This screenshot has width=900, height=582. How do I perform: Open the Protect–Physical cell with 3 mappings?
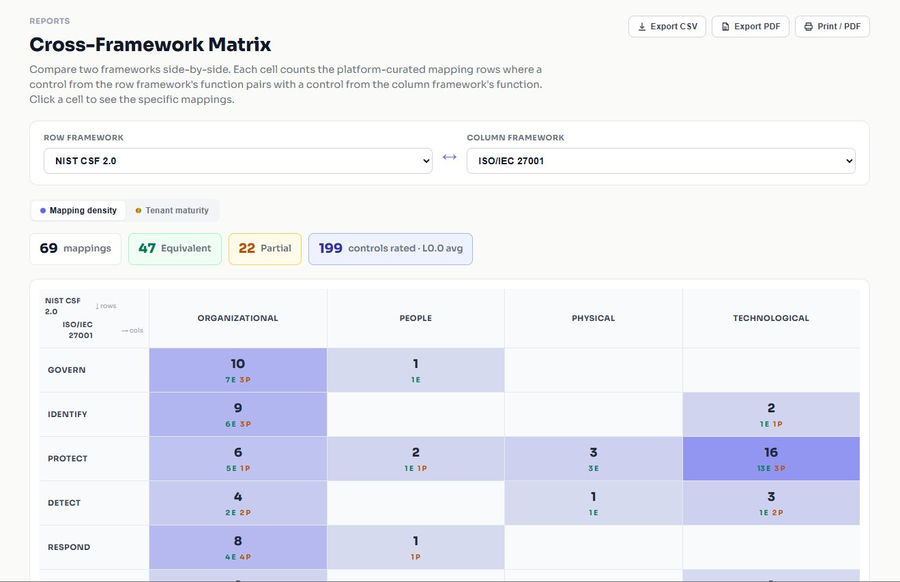coord(593,459)
